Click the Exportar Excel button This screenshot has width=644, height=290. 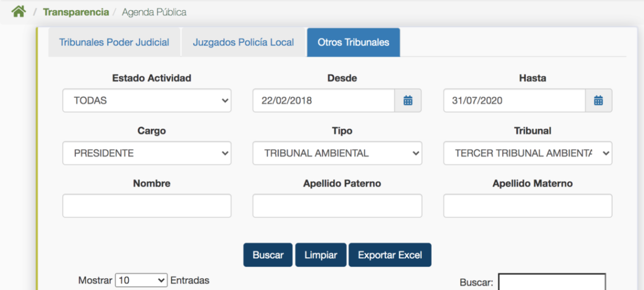[390, 255]
